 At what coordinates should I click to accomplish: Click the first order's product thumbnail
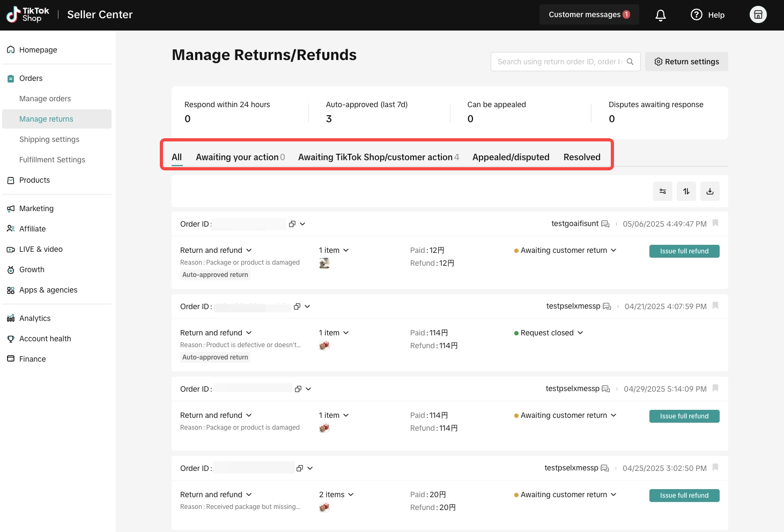(324, 263)
